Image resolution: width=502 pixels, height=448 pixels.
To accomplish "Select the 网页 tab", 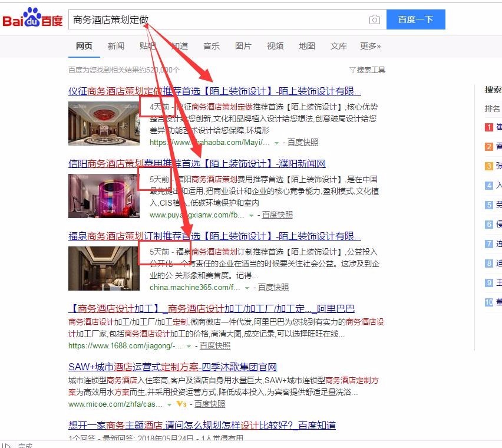I will point(84,46).
